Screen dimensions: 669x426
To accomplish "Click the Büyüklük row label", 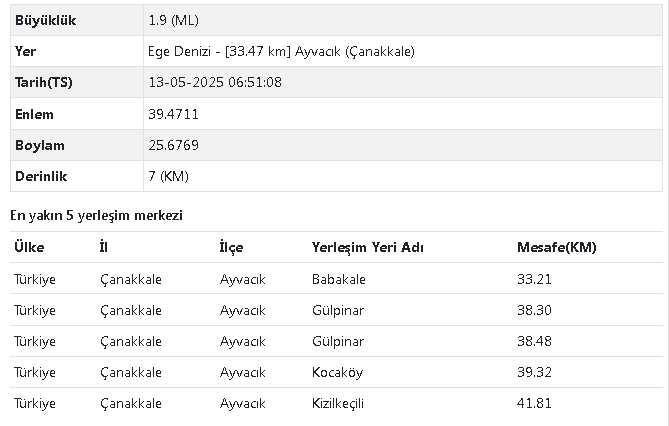I will coord(45,20).
